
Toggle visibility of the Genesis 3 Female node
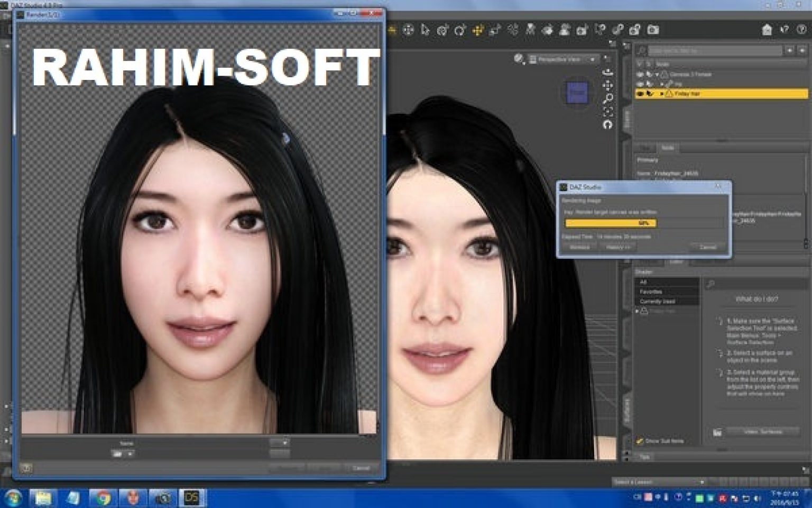point(641,74)
